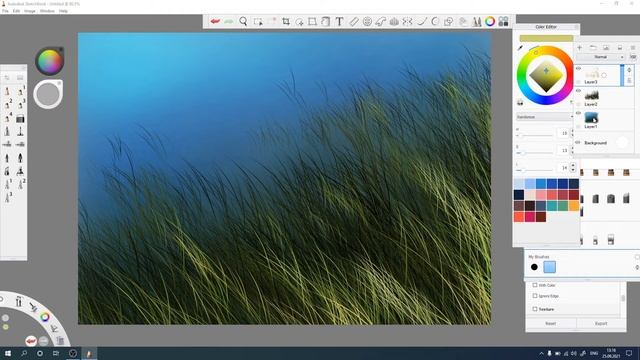Open the Shape drawing tools icon
This screenshot has width=640, height=360.
coord(448,21)
